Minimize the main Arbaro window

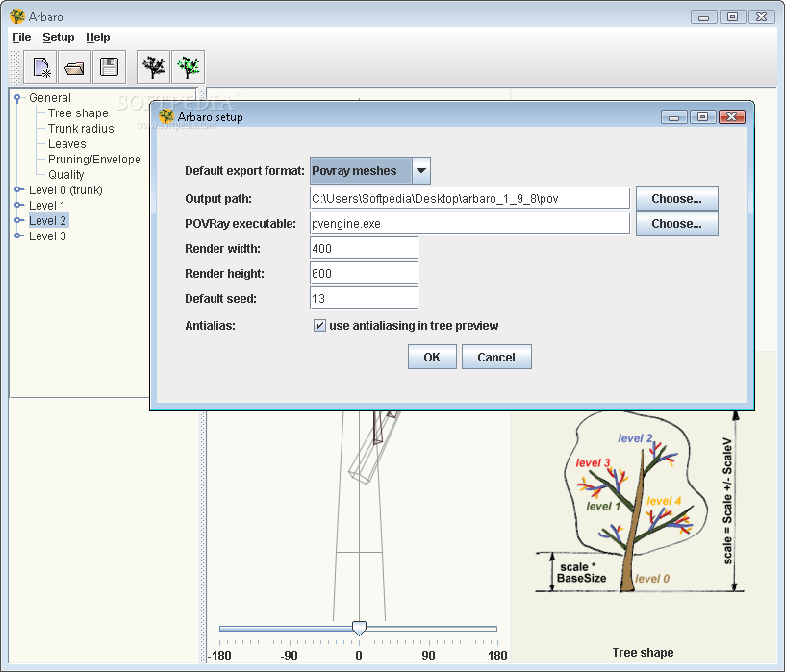click(x=704, y=17)
